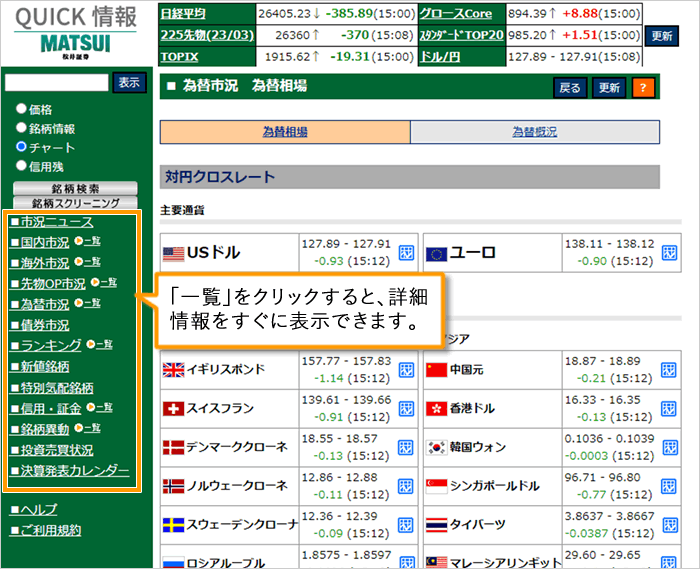This screenshot has width=700, height=569.
Task: Open the ドル/円 link
Action: click(440, 57)
